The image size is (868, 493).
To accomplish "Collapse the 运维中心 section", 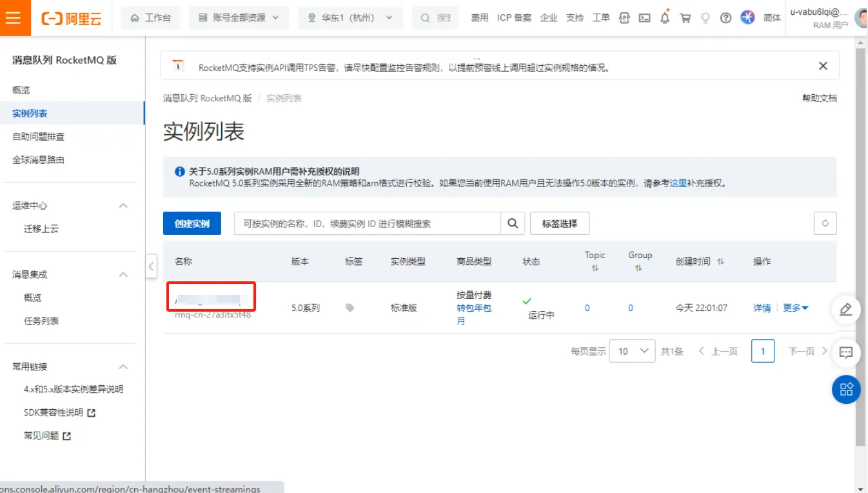I will [x=123, y=206].
